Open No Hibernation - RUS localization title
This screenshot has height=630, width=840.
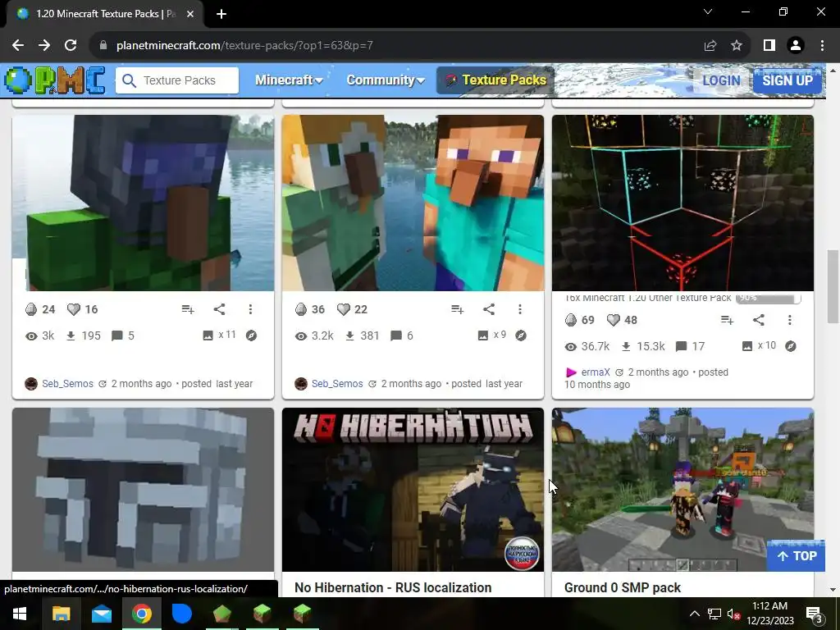pos(393,587)
